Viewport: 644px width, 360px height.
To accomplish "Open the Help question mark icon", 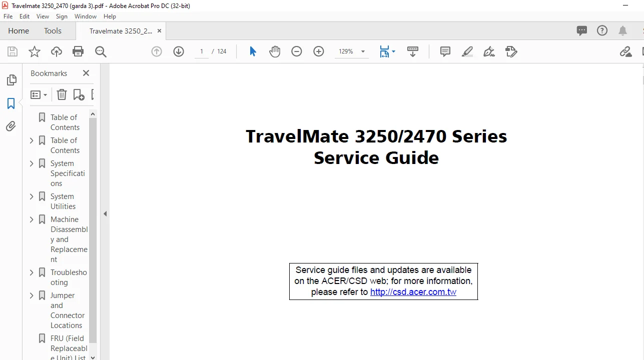I will (602, 30).
